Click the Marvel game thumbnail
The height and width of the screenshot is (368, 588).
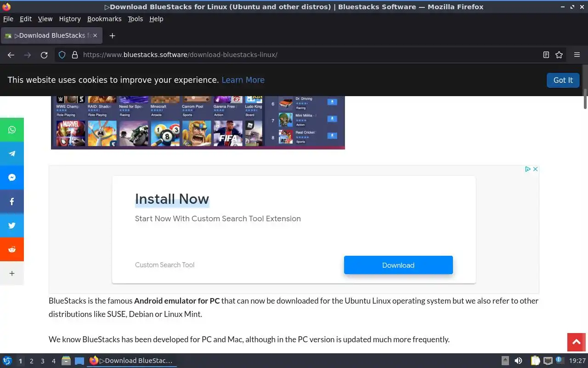pos(71,133)
